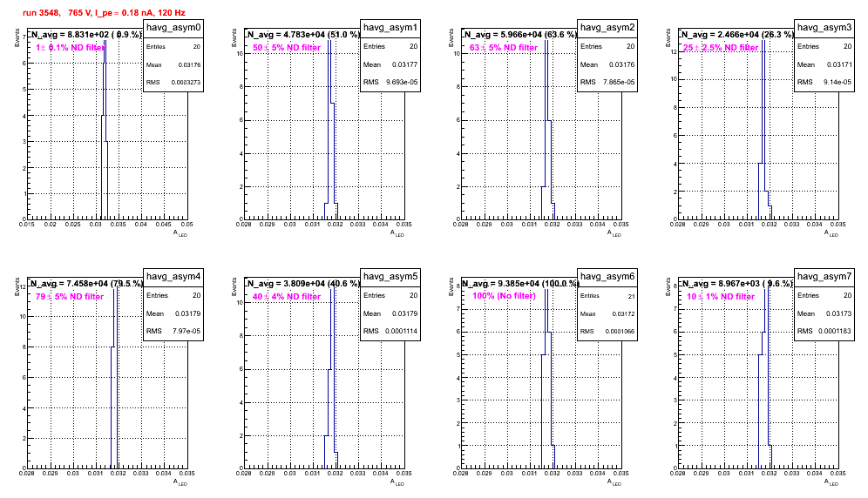Viewport: 868px width, 498px height.
Task: Click the RMS value 7.97e-05
Action: 186,331
